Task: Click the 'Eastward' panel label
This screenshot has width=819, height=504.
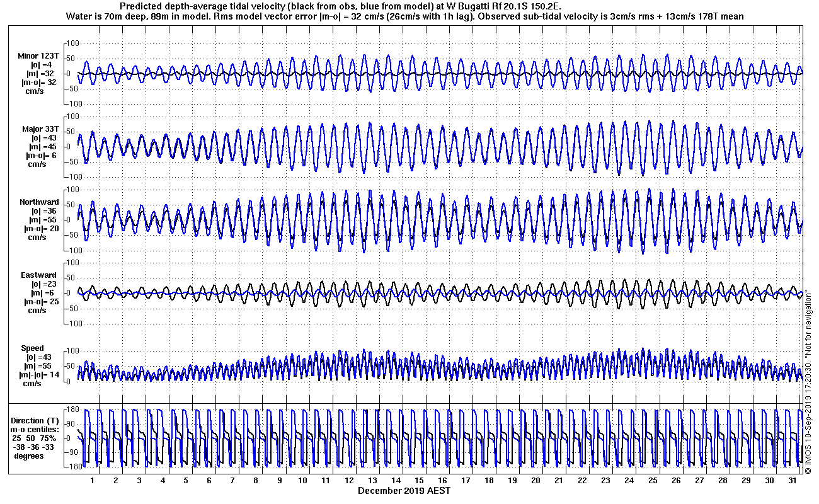Action: 40,275
